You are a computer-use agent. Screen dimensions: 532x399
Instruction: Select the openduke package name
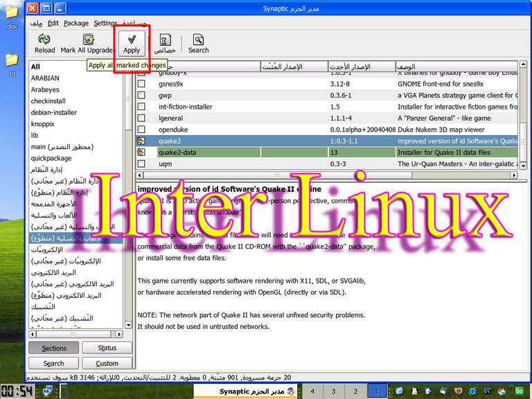pyautogui.click(x=173, y=130)
